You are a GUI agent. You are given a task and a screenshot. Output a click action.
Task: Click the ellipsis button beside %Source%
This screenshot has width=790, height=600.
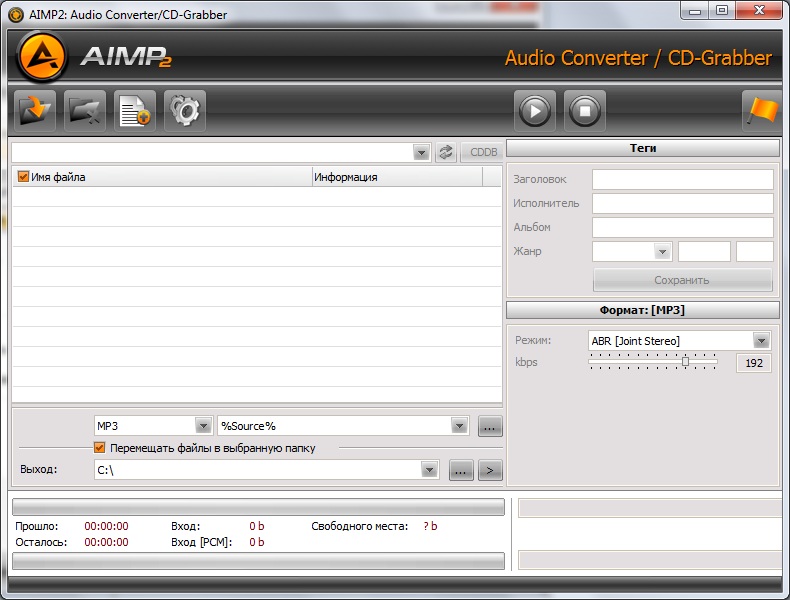click(x=490, y=426)
